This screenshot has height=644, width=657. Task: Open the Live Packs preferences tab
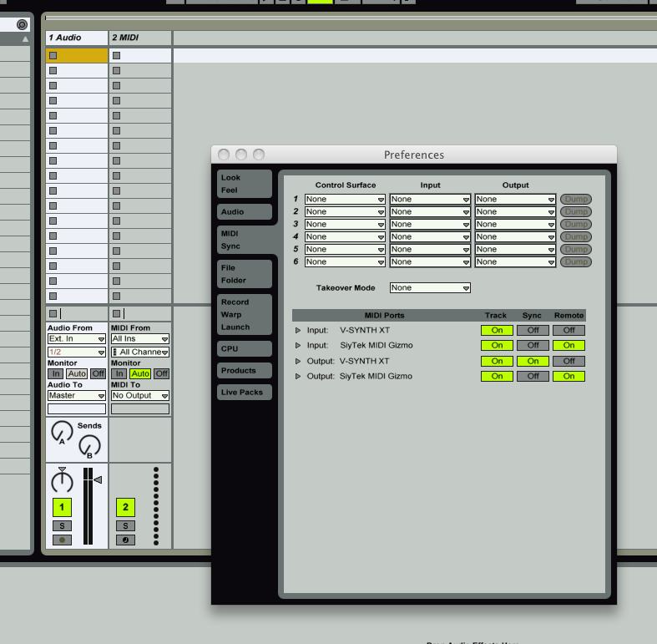[x=245, y=392]
